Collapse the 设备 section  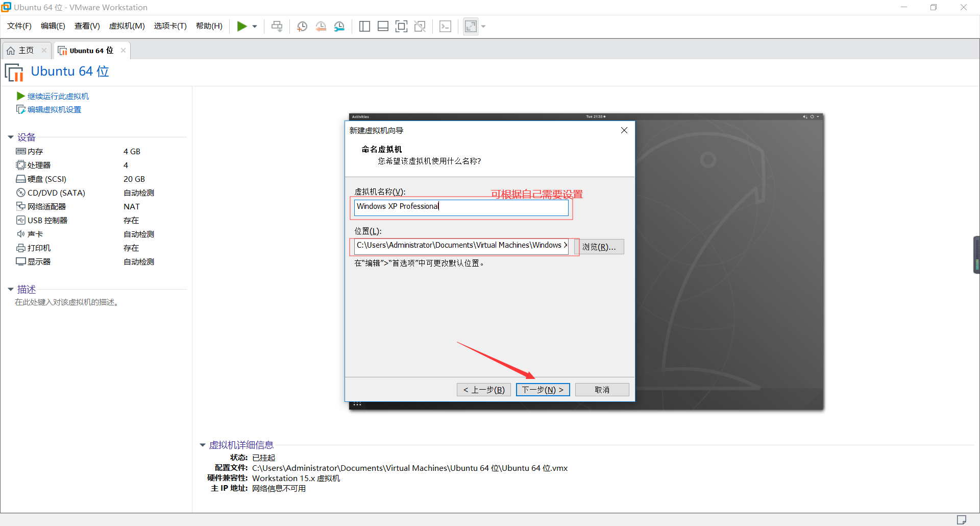(11, 137)
